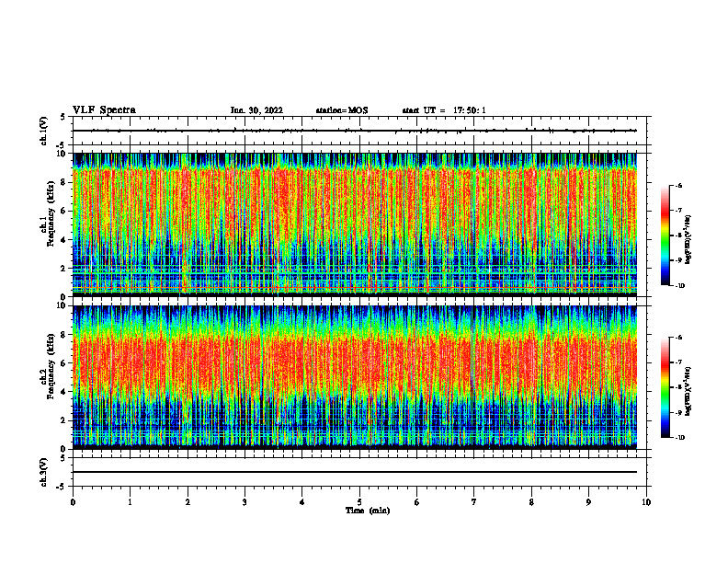Select the ch.2 "Frequency (kHz)" axis label

pos(50,366)
